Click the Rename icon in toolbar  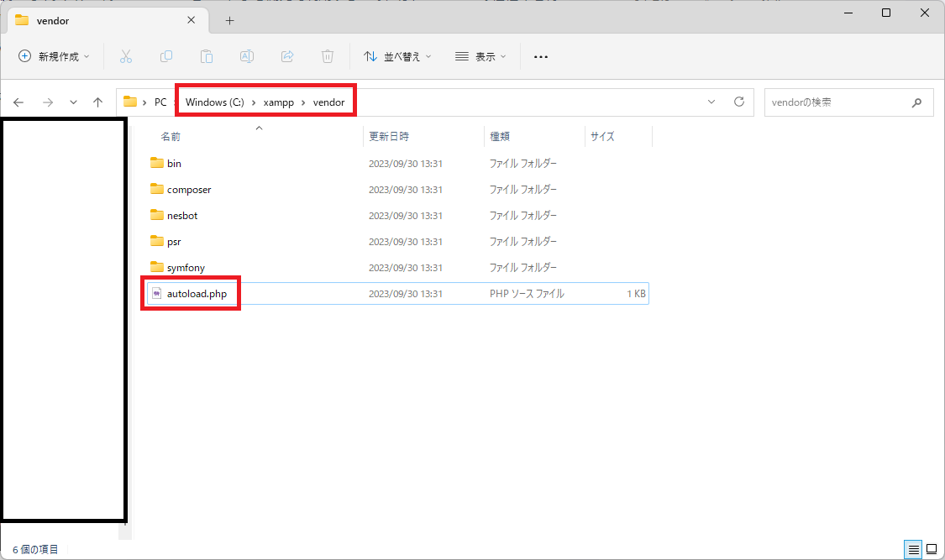click(247, 56)
